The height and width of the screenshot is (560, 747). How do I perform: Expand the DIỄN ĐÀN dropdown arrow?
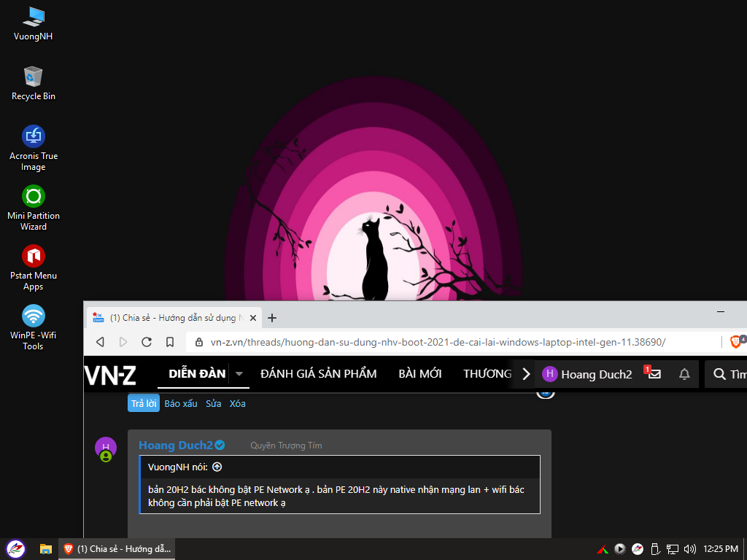pos(239,374)
